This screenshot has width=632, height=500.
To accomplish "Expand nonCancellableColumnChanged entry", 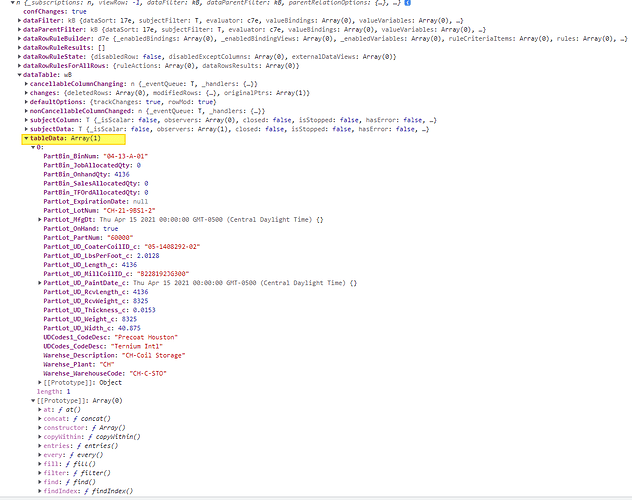I will tap(26, 111).
